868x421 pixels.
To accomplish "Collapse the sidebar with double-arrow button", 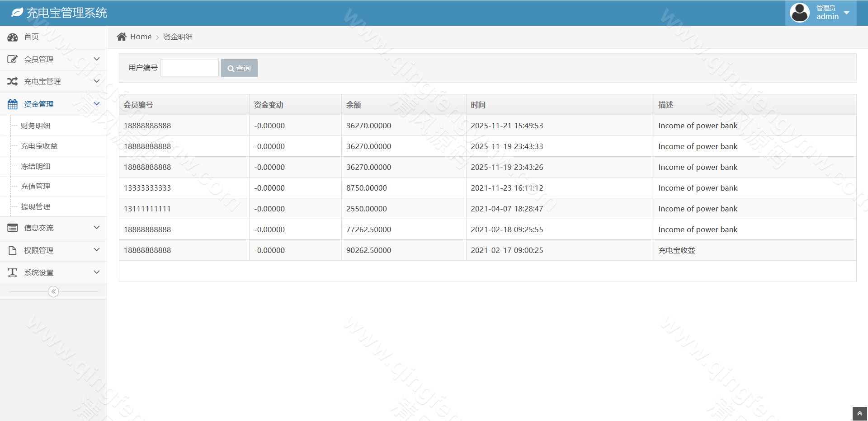I will [53, 291].
